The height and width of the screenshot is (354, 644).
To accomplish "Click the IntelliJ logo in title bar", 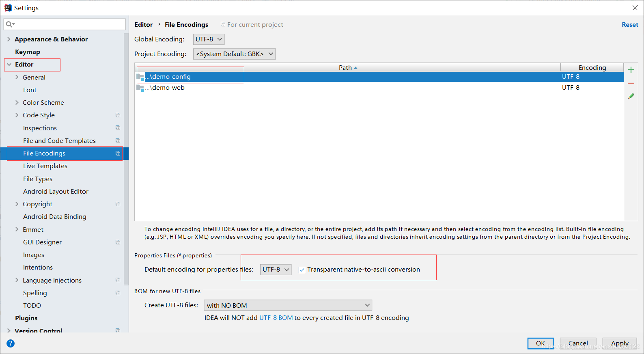I will coord(8,8).
